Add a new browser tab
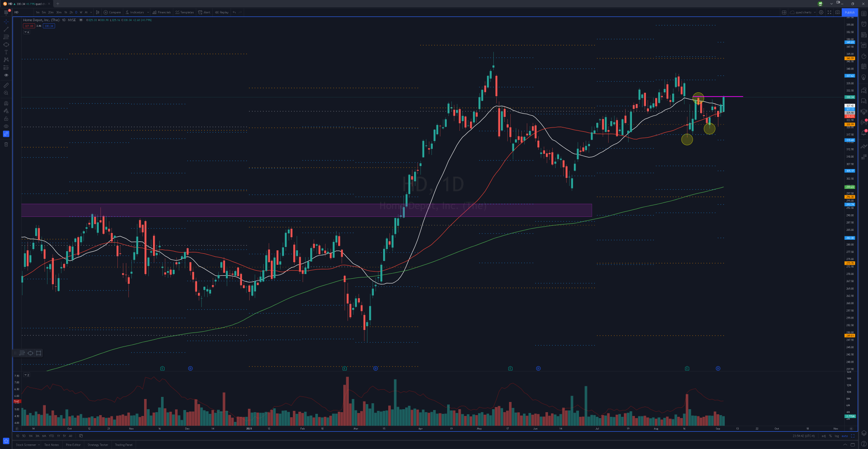868x449 pixels. (58, 4)
